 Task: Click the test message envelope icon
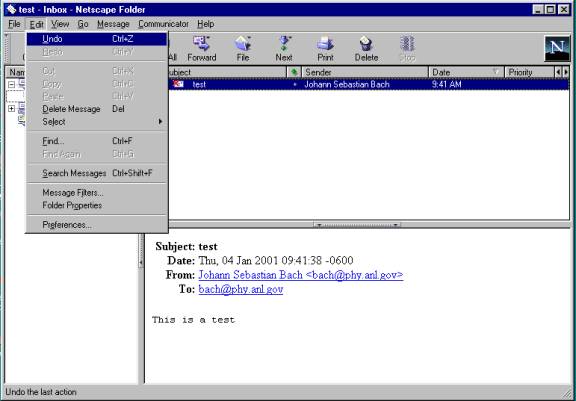[179, 84]
